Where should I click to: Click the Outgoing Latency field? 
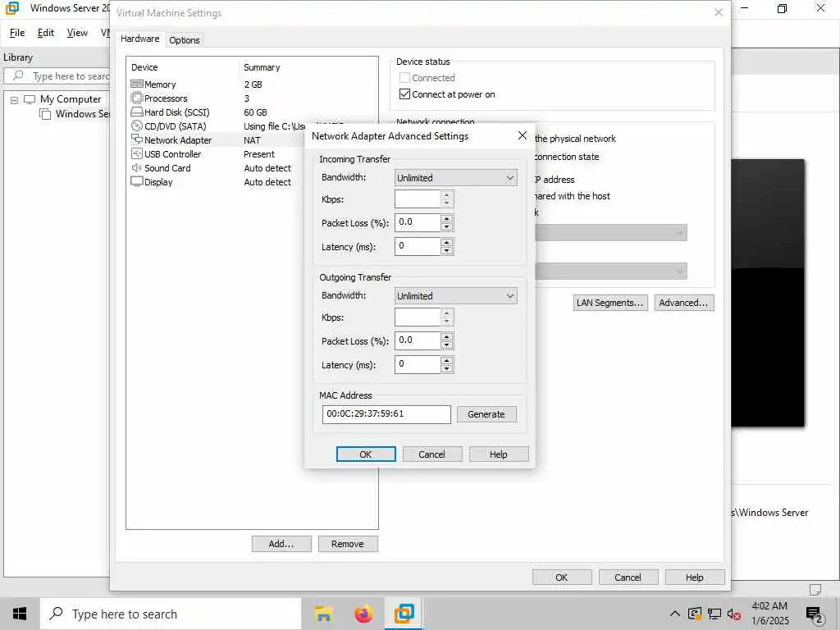pos(418,364)
